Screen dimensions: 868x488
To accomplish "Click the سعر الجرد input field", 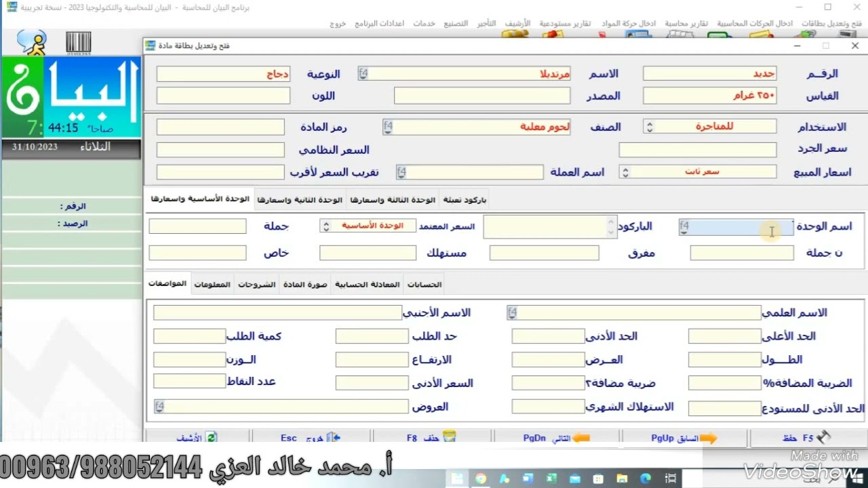I will (698, 149).
